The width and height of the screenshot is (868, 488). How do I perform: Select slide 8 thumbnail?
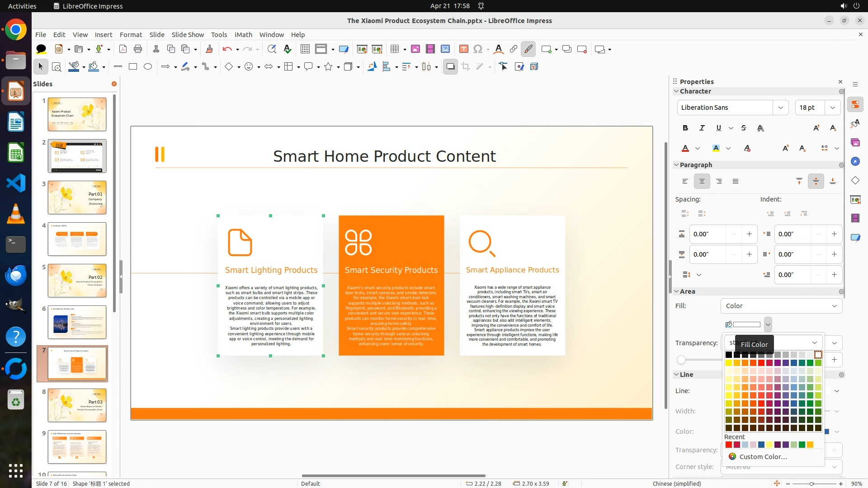coord(77,405)
